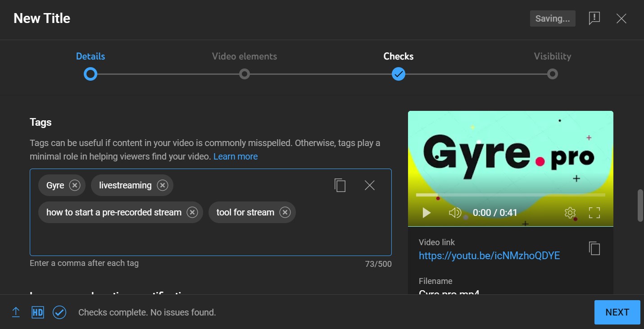Click the Checks checkmark circle
This screenshot has width=644, height=329.
tap(399, 74)
